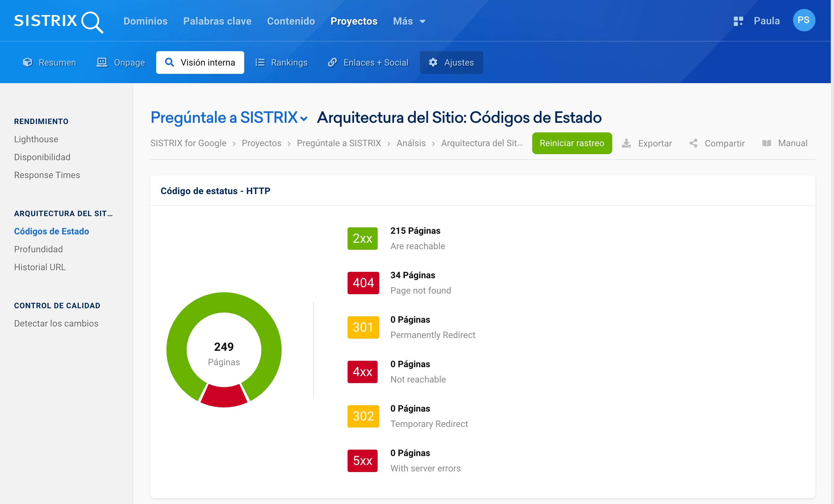Screen dimensions: 834x504
Task: Select the green 2xx status badge
Action: pyautogui.click(x=362, y=239)
